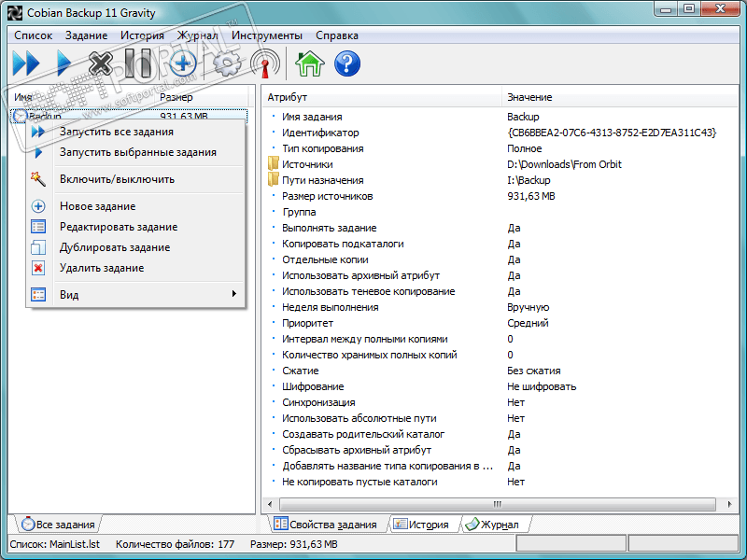Click the Run selected tasks toolbar arrow
Viewport: 747px width, 560px height.
pos(63,63)
